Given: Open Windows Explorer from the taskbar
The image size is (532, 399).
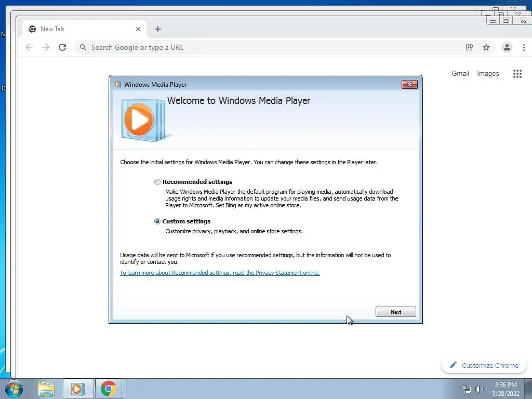Looking at the screenshot, I should coord(46,389).
